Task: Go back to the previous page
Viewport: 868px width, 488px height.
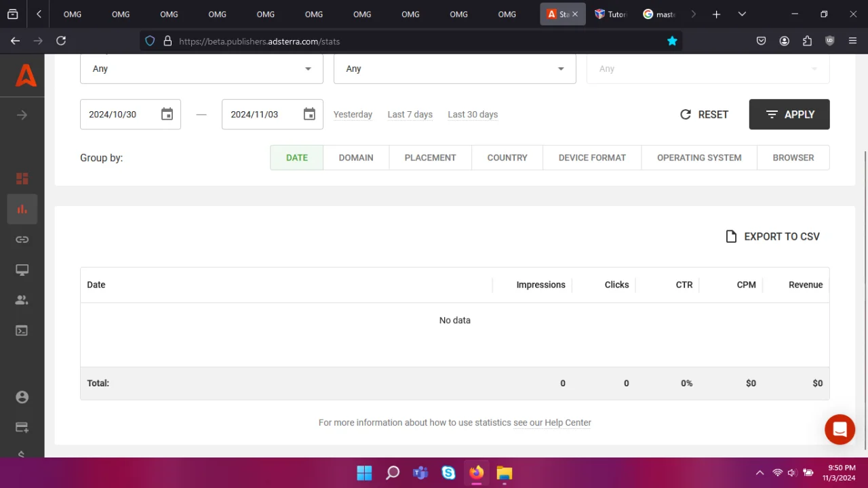Action: (x=16, y=41)
